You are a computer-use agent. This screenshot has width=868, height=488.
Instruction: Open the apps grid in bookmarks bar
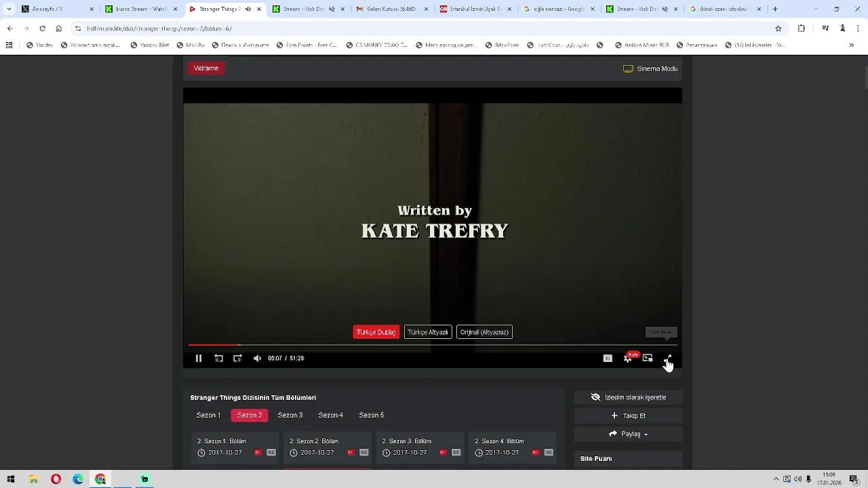tap(9, 45)
